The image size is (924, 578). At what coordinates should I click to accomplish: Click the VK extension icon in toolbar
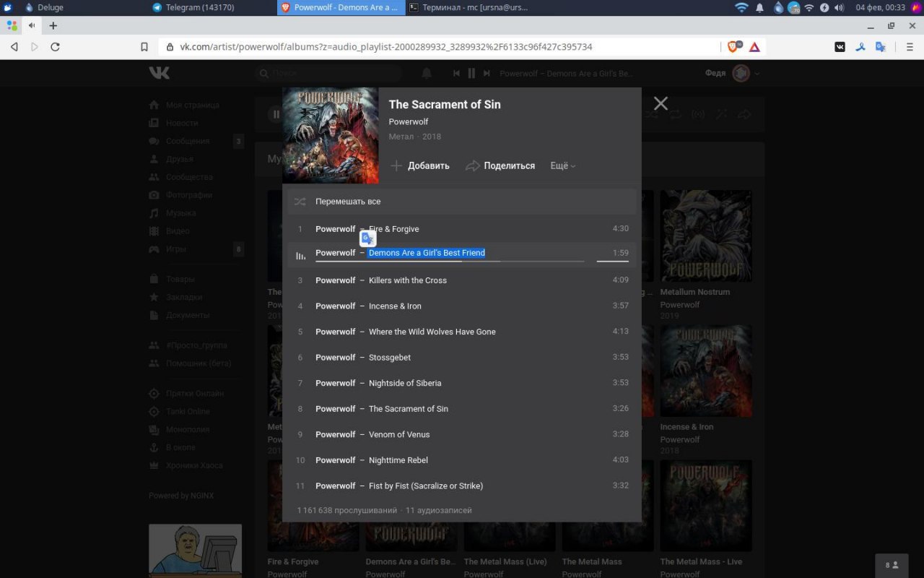coord(840,47)
